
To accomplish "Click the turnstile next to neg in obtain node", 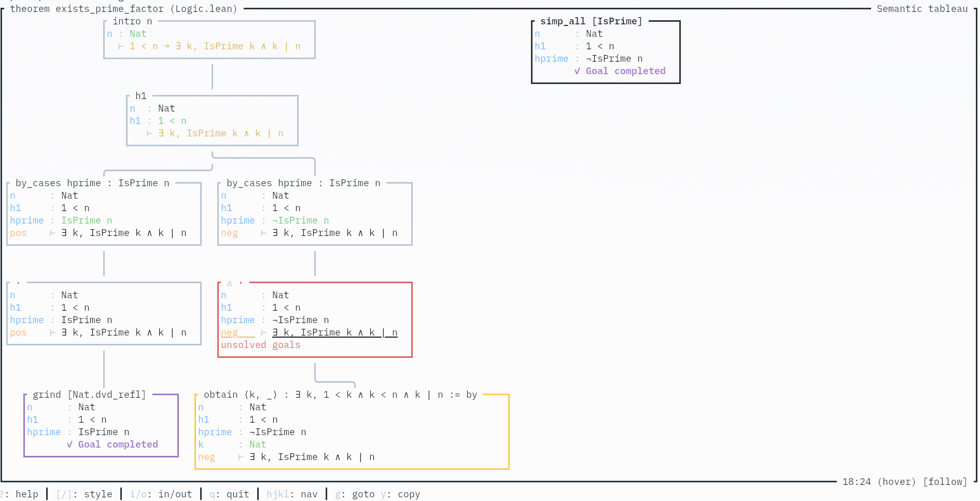I will click(241, 457).
